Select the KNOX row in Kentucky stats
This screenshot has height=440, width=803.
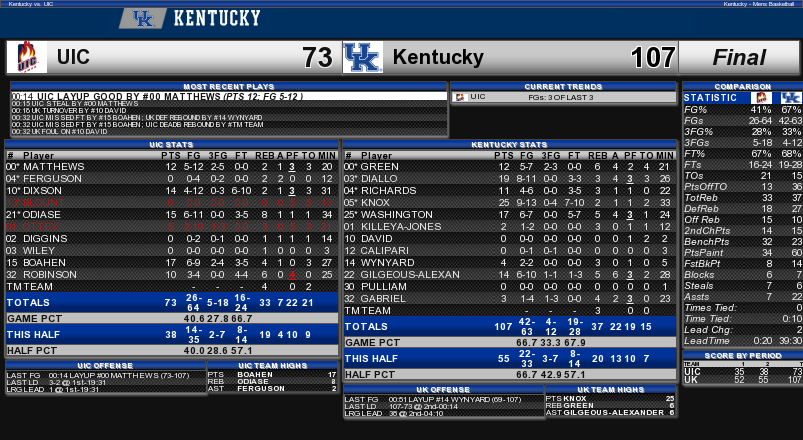(510, 202)
